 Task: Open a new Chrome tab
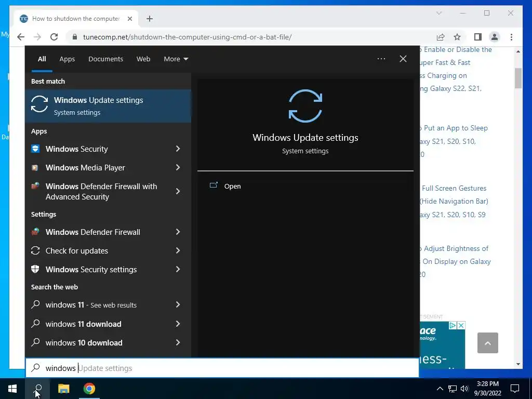pos(150,19)
